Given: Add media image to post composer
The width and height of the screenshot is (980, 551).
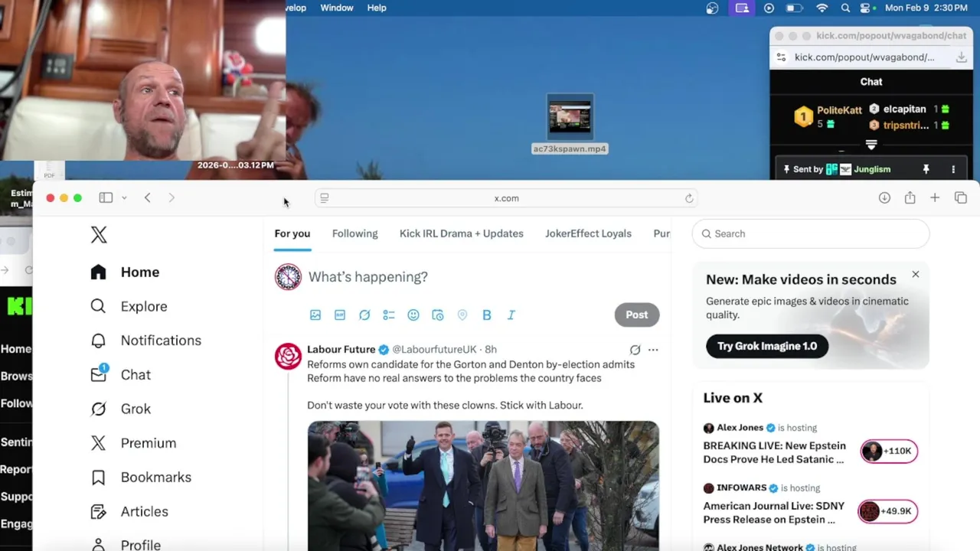Looking at the screenshot, I should (315, 315).
